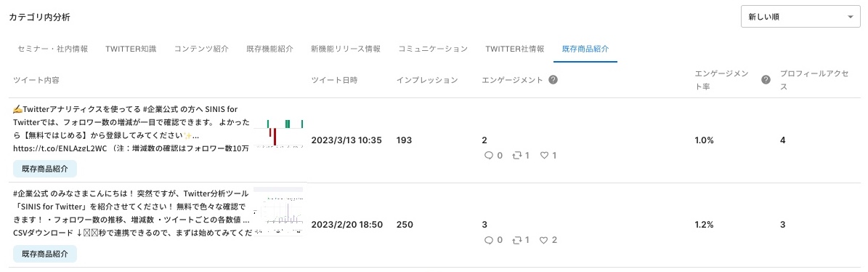Expand sort options via dropdown arrow
Viewport: 868px width, 272px height.
(851, 17)
